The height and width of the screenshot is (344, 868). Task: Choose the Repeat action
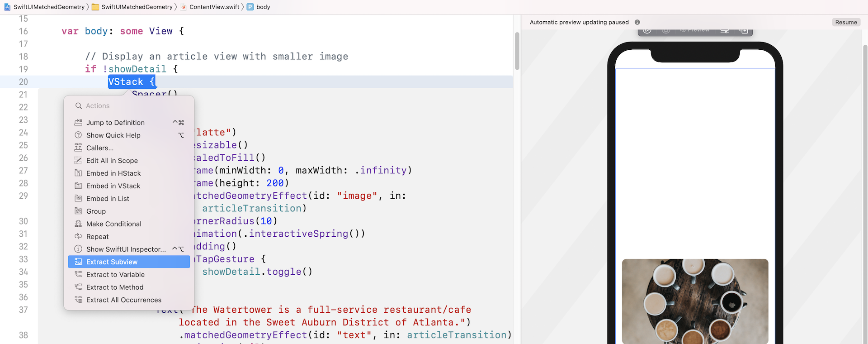pos(129,237)
